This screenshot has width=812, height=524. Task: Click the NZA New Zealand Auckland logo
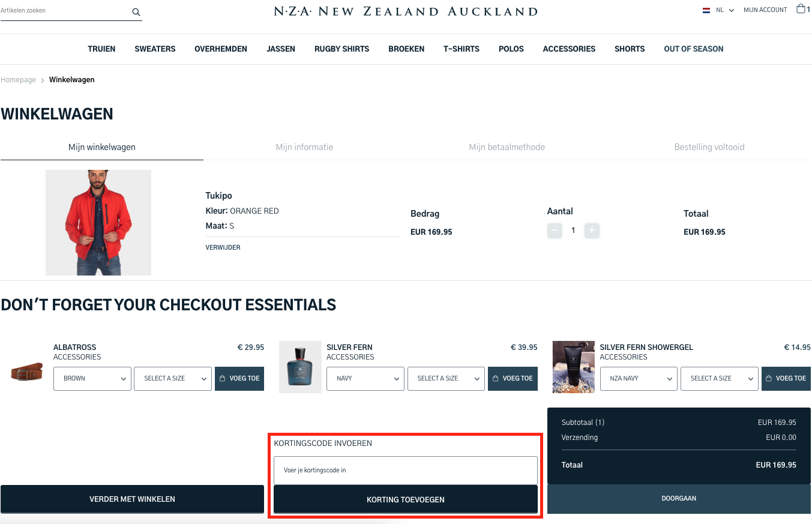pos(406,11)
